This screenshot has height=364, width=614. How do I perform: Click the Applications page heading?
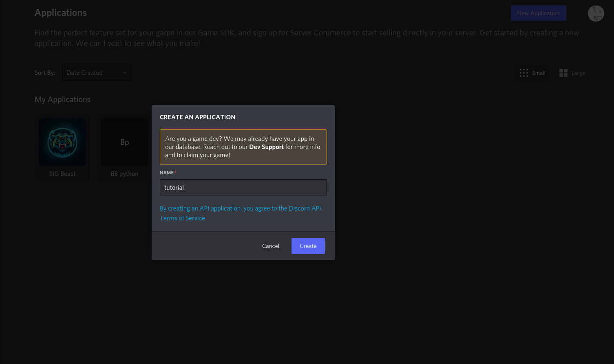tap(61, 13)
